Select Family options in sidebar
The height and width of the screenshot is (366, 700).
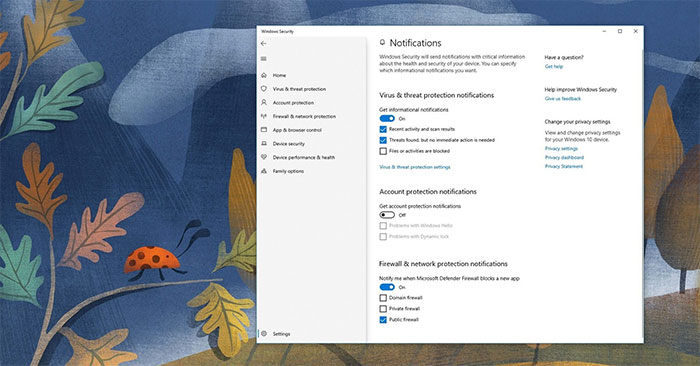point(288,171)
